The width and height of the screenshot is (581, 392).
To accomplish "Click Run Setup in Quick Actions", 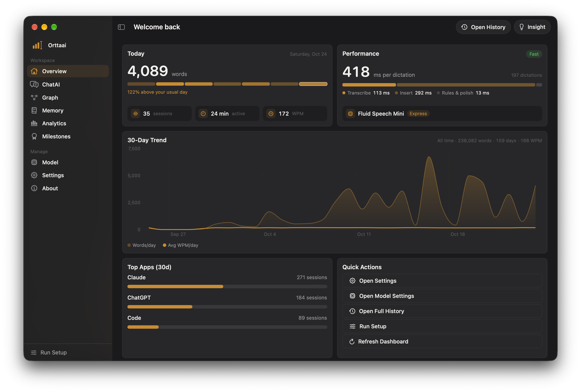I will pyautogui.click(x=442, y=326).
